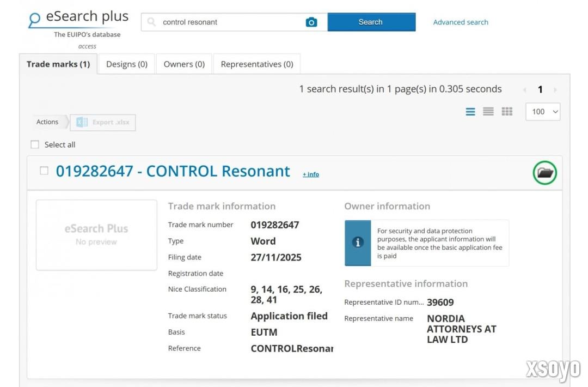Expand the Actions menu
Viewport: 588px width, 387px height.
coord(48,122)
